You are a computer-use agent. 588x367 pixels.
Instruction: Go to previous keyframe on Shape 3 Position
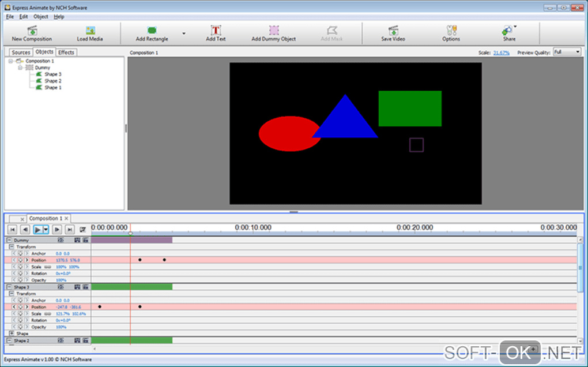pos(14,307)
